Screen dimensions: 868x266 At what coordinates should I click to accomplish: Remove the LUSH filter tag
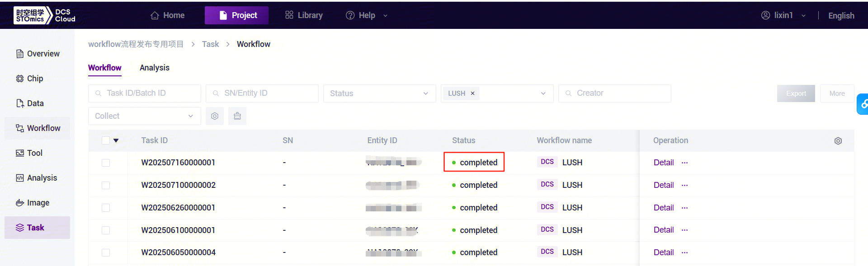[472, 93]
